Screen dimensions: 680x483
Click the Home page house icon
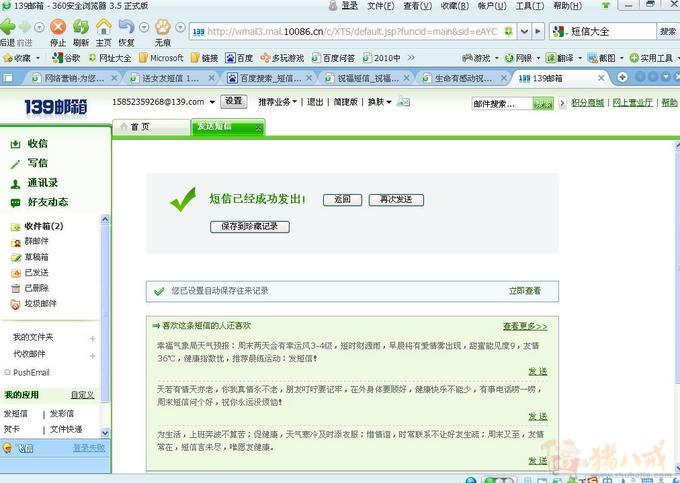point(104,27)
